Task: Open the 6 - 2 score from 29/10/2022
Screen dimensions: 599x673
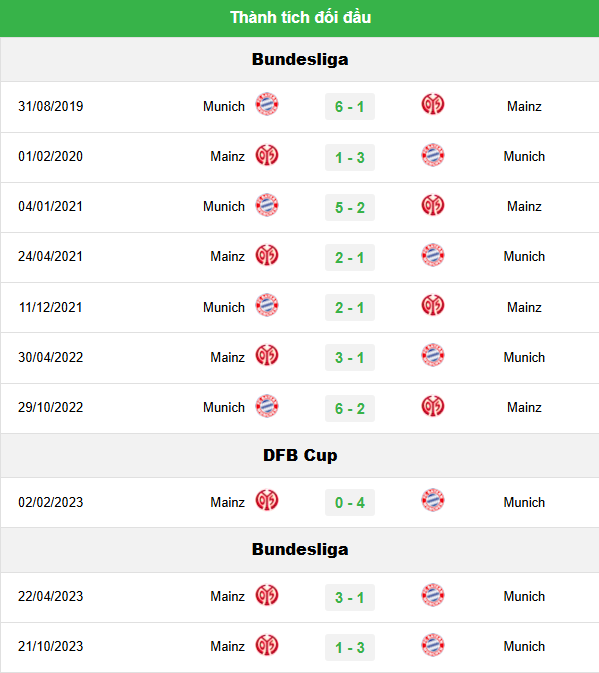Action: point(350,408)
